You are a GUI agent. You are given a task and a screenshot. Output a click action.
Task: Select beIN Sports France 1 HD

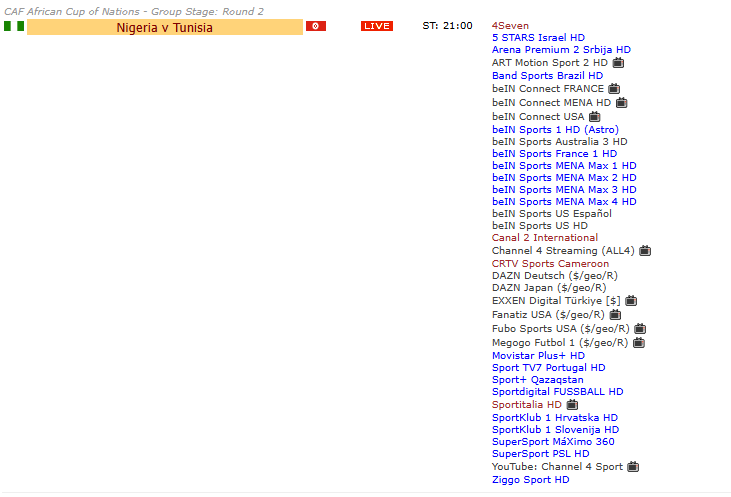click(554, 154)
